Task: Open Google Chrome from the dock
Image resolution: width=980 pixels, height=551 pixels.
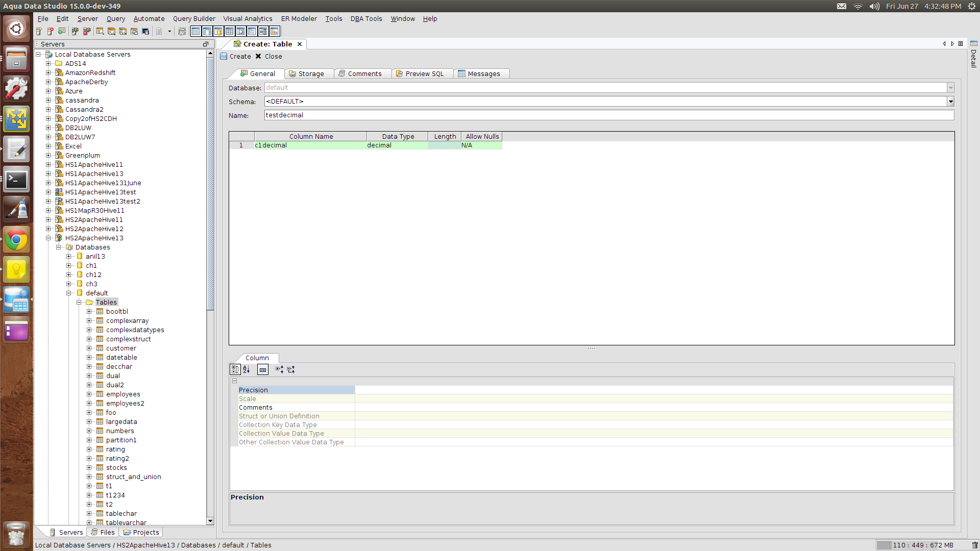Action: point(16,240)
